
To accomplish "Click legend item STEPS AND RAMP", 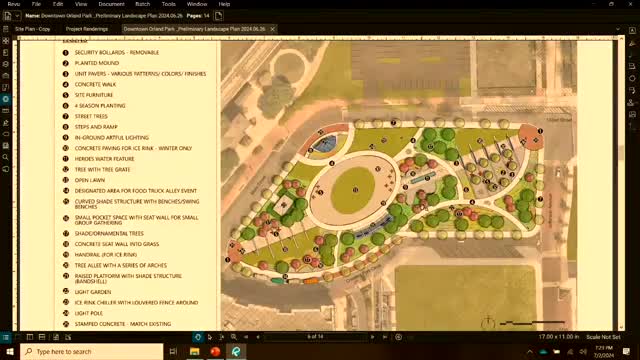I will 96,127.
